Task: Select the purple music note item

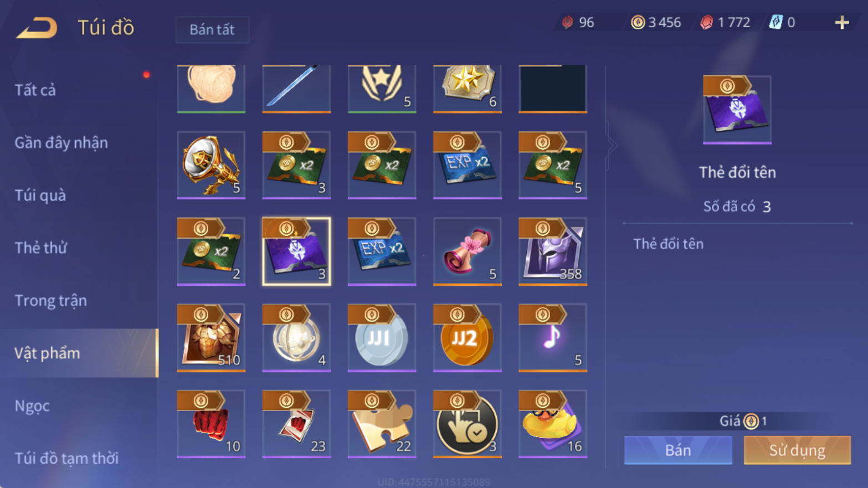Action: point(552,337)
